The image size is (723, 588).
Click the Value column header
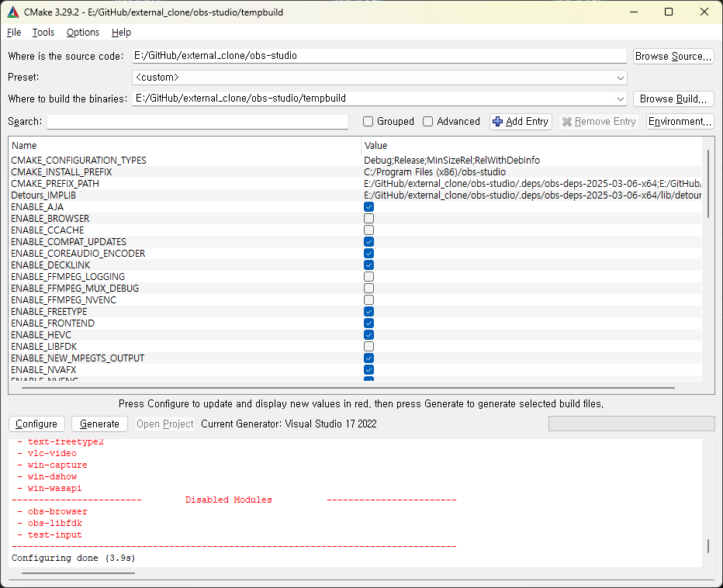(x=531, y=145)
